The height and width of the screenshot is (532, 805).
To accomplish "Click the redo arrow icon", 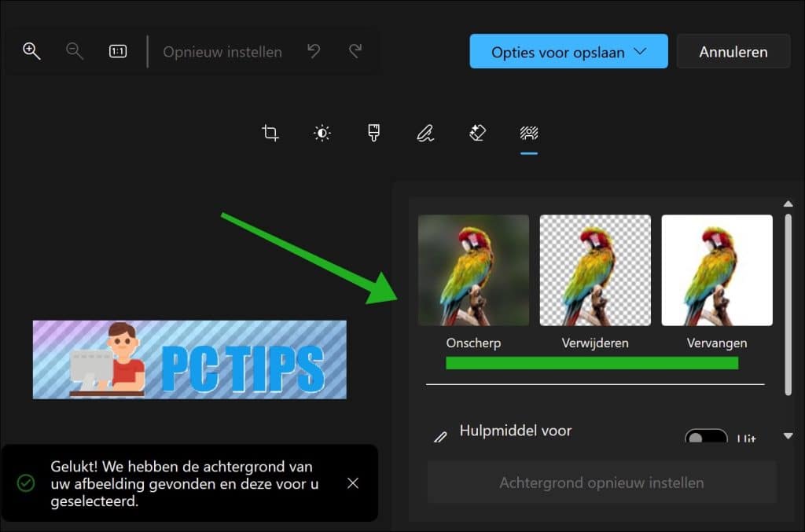I will [x=355, y=51].
